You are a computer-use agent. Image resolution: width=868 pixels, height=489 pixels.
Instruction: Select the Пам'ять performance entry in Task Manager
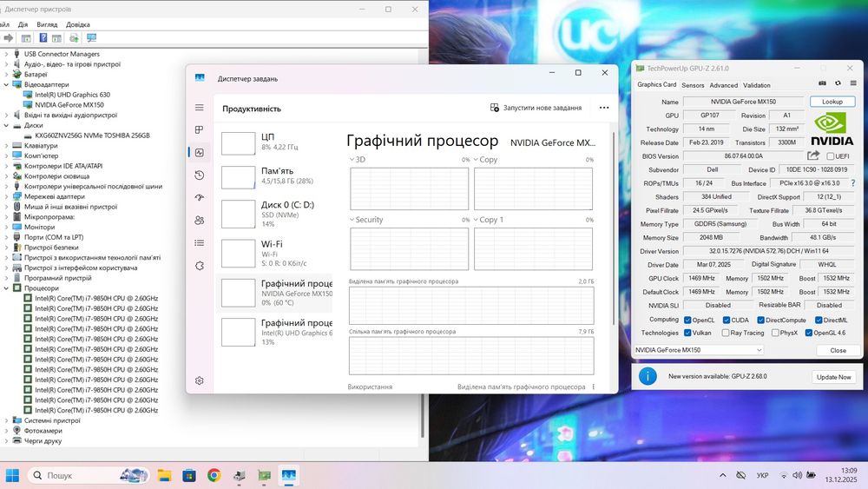[x=276, y=176]
